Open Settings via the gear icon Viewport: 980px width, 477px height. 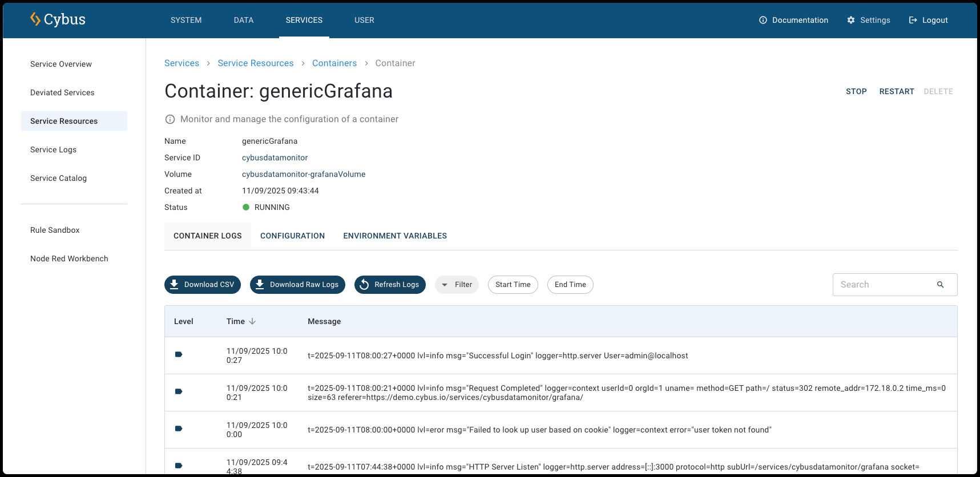tap(851, 20)
